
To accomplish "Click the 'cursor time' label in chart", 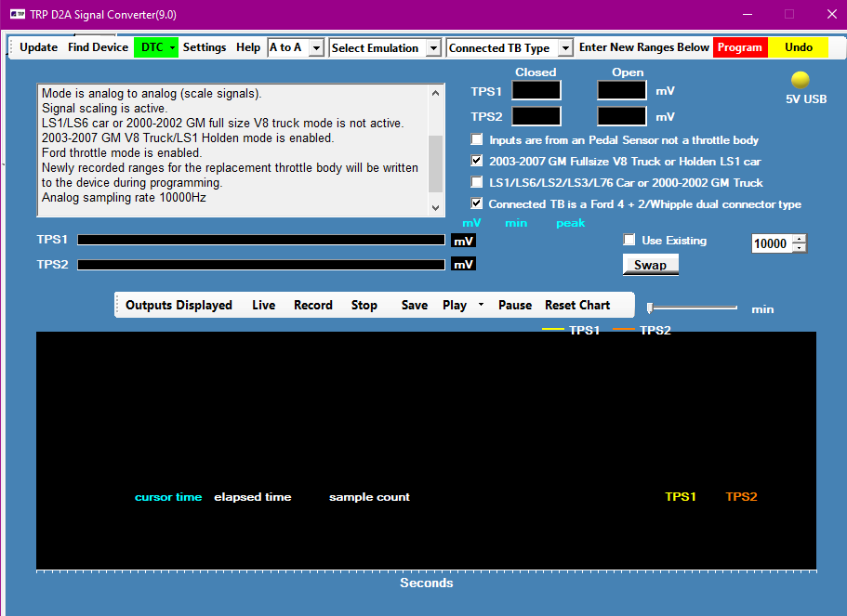I will (168, 497).
